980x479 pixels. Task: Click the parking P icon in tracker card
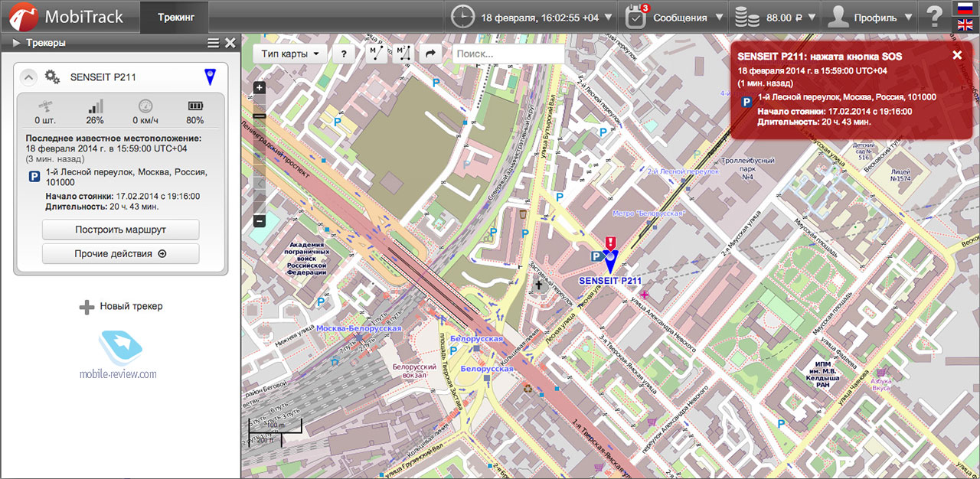pyautogui.click(x=34, y=177)
